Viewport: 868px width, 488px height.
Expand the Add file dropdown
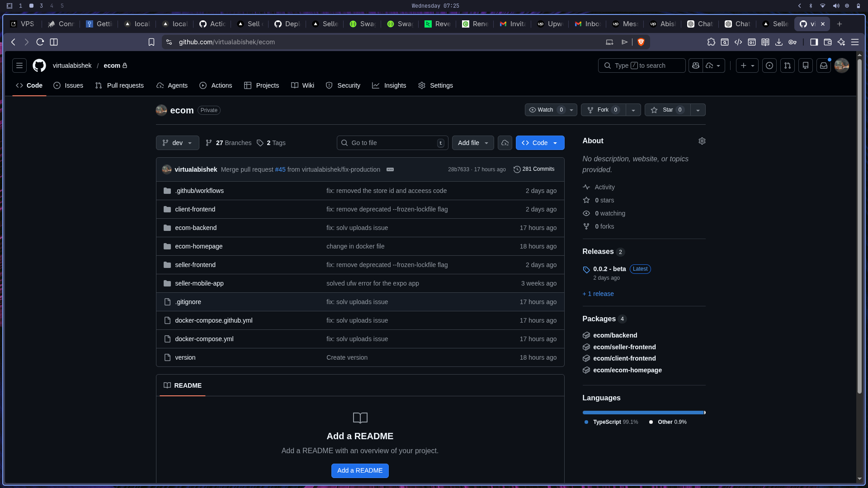(472, 143)
